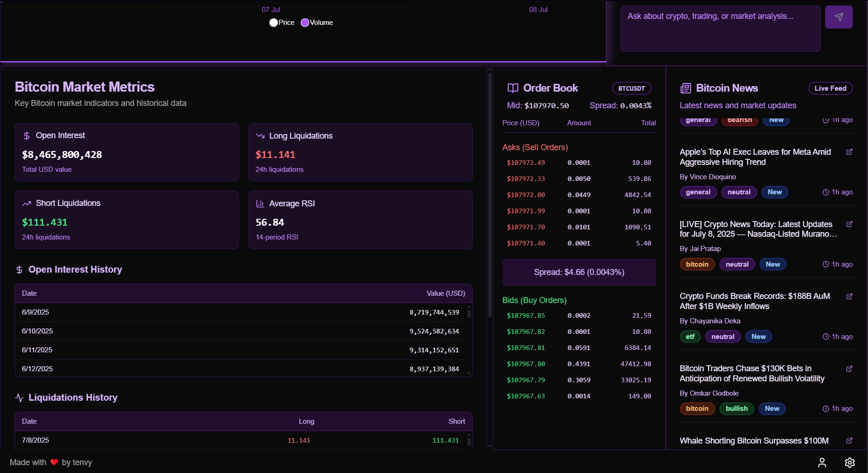Select the 7/8/2025 liquidations row
The height and width of the screenshot is (473, 868).
(x=240, y=440)
